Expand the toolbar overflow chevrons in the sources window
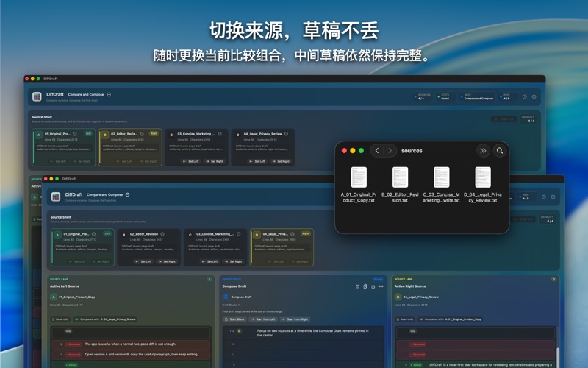Image resolution: width=588 pixels, height=368 pixels. coord(483,151)
